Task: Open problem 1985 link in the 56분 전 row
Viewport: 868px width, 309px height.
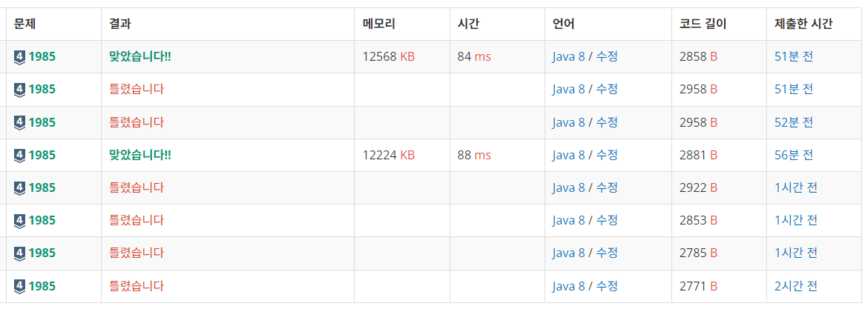Action: (x=42, y=156)
